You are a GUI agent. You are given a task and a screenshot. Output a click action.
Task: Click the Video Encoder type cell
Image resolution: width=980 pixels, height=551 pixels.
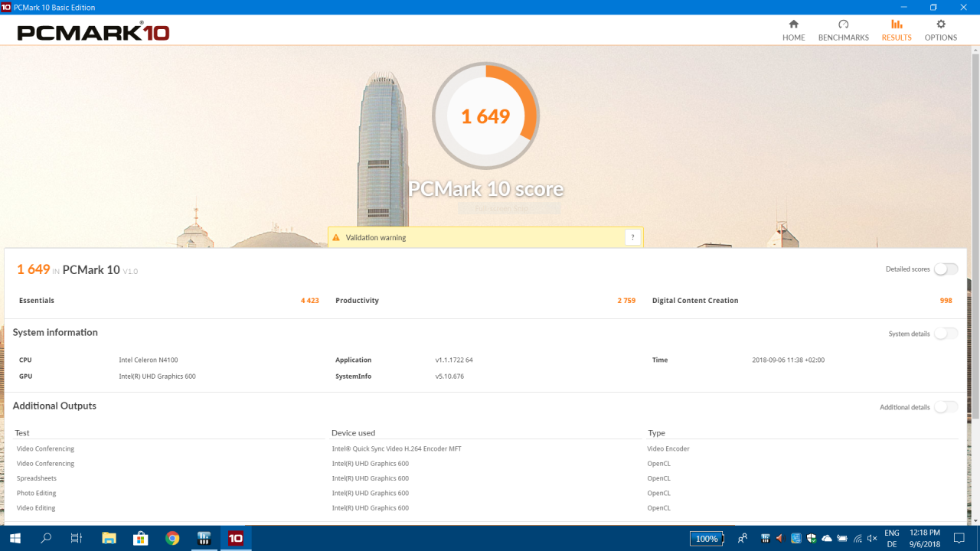668,448
